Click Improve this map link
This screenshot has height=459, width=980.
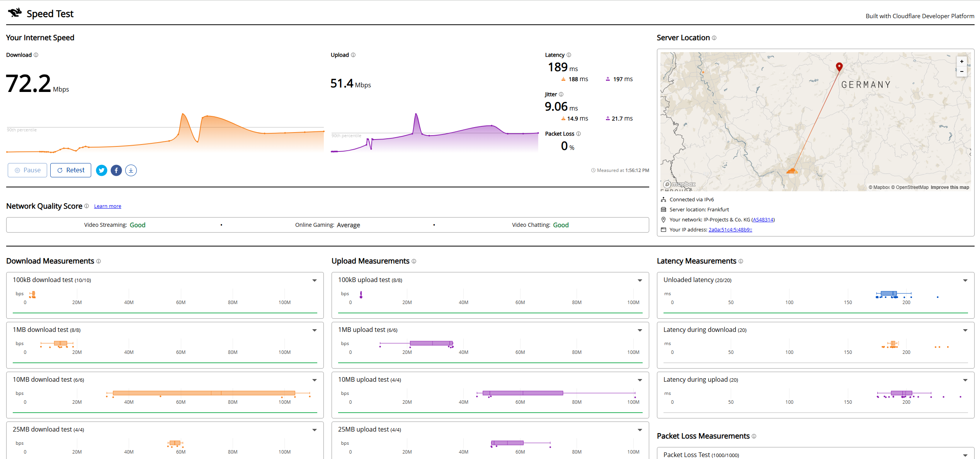(x=950, y=187)
